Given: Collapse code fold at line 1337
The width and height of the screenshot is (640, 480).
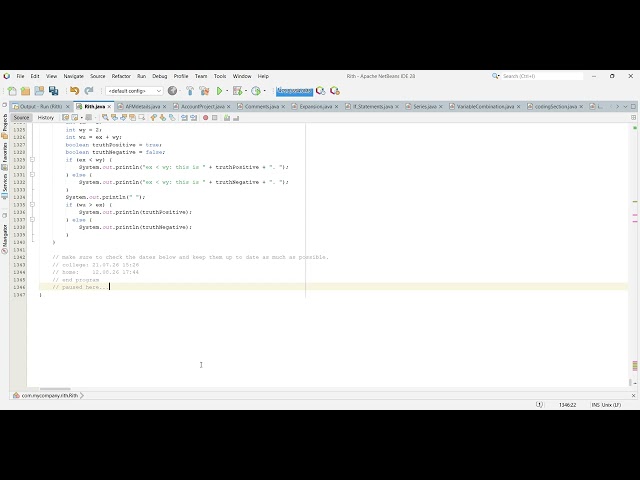Looking at the screenshot, I should (x=32, y=220).
